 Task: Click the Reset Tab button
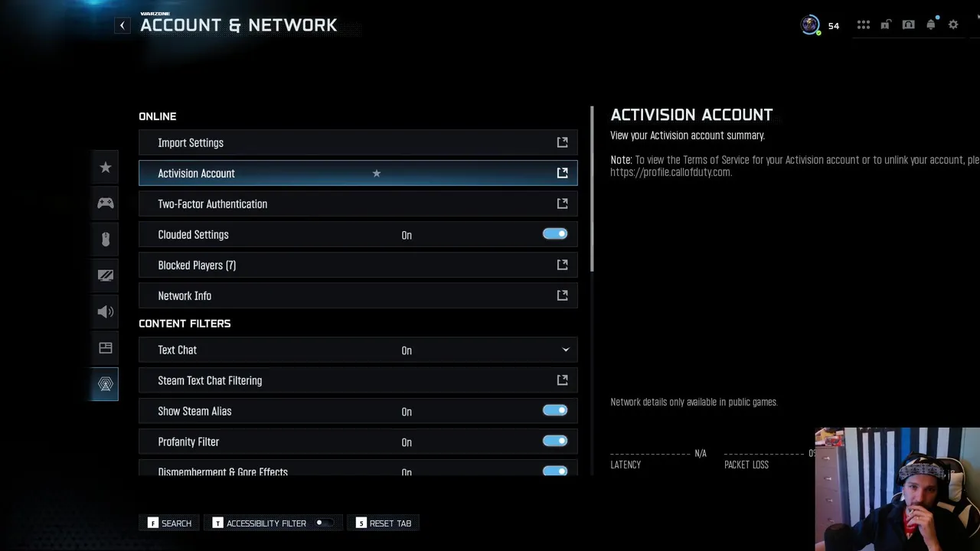tap(384, 523)
